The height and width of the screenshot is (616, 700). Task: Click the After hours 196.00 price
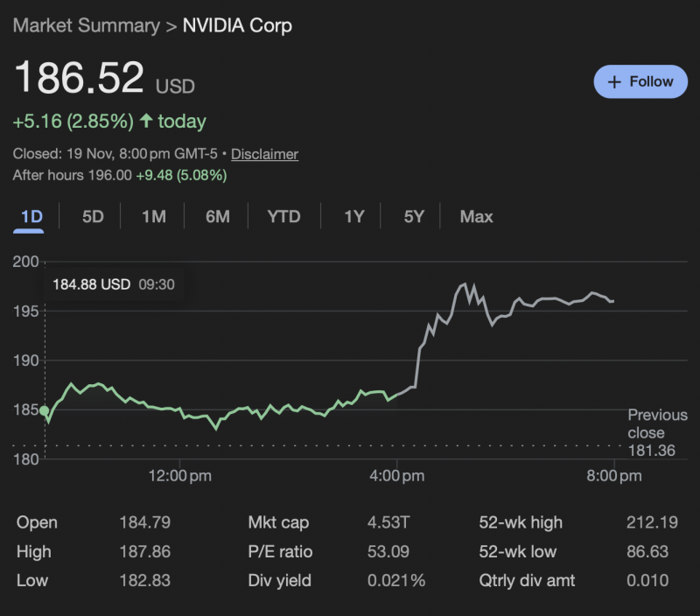[109, 175]
